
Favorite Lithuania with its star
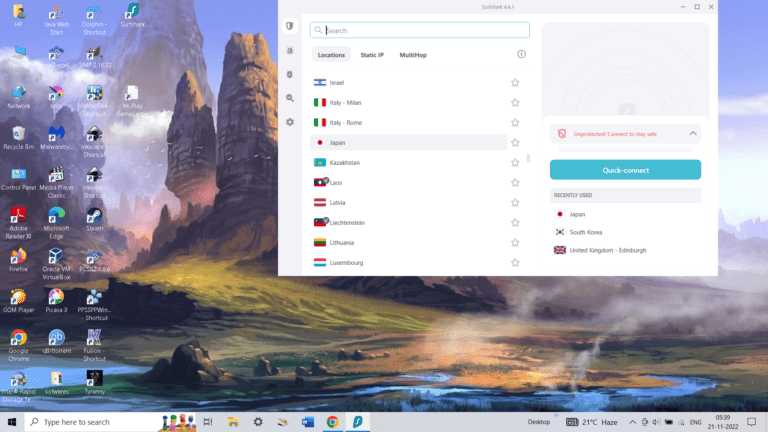pyautogui.click(x=515, y=242)
